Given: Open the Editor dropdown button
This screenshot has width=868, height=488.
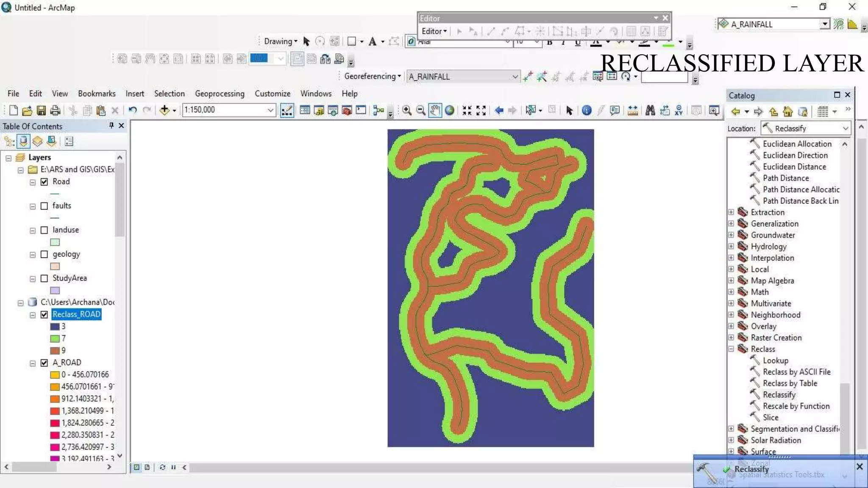Looking at the screenshot, I should 434,31.
